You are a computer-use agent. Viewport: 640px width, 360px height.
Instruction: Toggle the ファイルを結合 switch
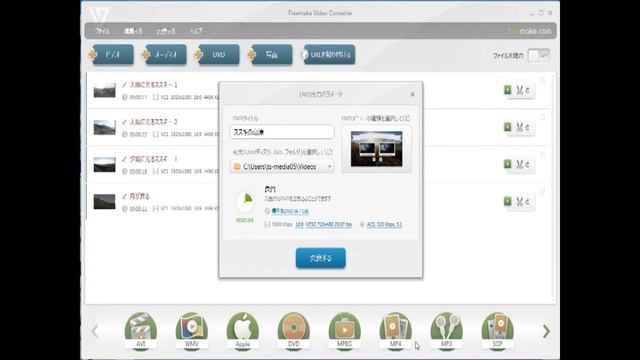(x=538, y=55)
